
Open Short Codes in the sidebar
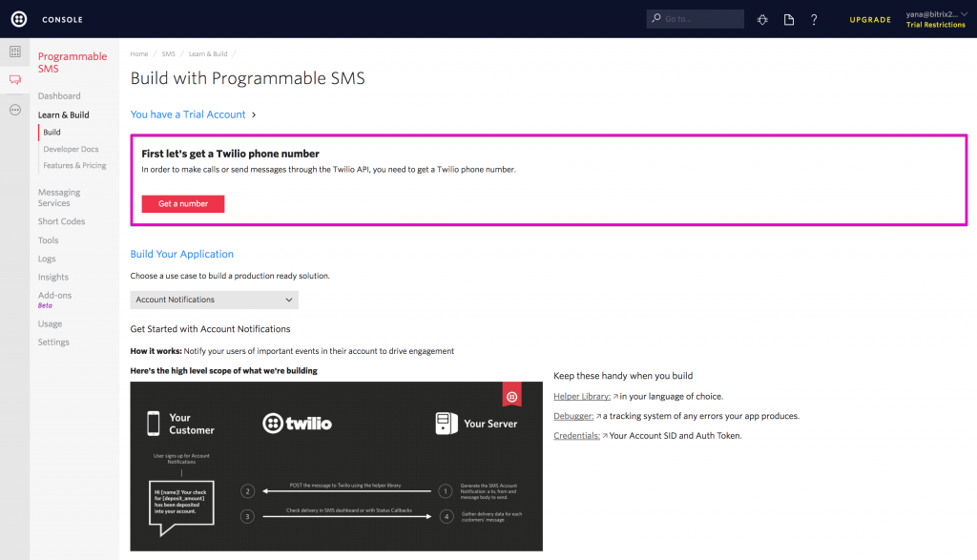[x=61, y=221]
